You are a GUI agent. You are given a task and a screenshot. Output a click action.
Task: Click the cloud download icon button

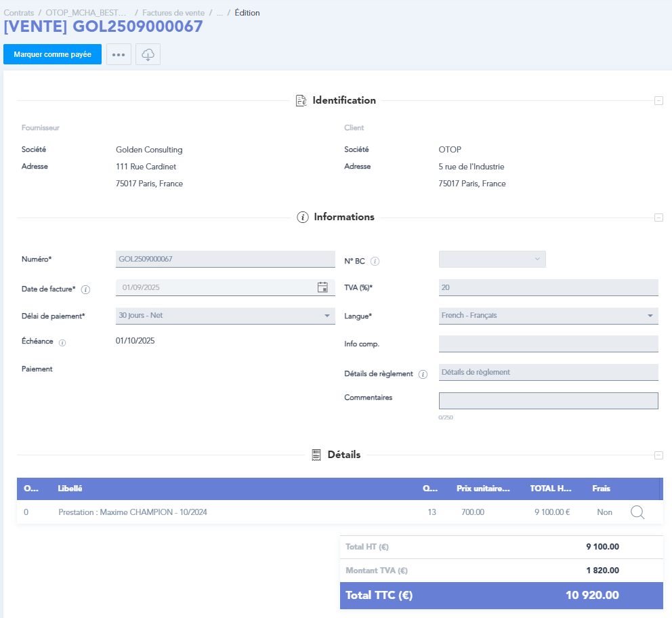coord(148,54)
